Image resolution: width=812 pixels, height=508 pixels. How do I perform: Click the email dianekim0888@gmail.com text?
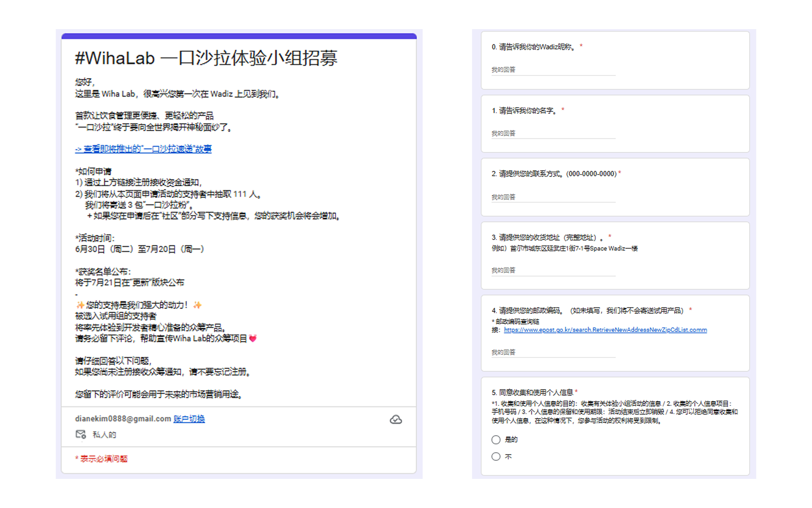click(x=123, y=419)
